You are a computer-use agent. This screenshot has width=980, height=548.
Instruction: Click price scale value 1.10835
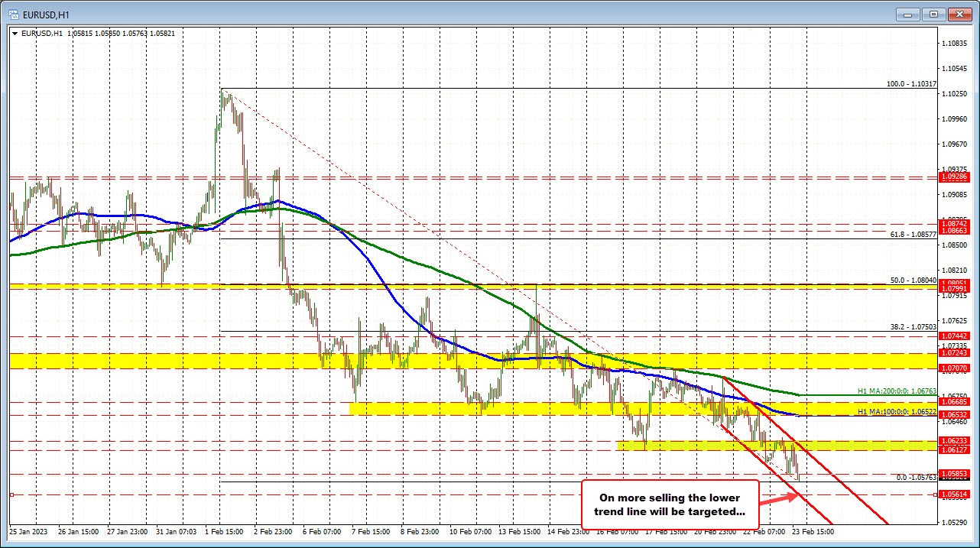coord(956,43)
